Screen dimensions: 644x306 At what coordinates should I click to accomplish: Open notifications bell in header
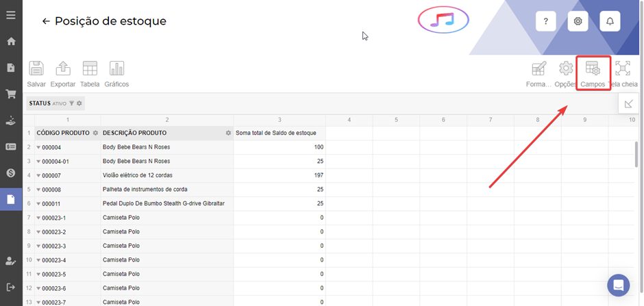(x=610, y=21)
